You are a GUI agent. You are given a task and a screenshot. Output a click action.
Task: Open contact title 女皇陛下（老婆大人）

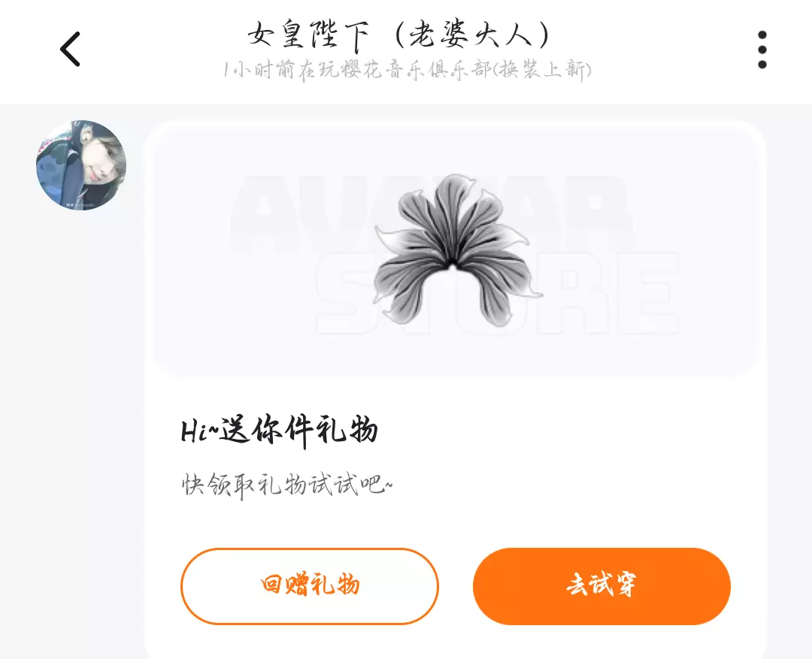pyautogui.click(x=398, y=36)
